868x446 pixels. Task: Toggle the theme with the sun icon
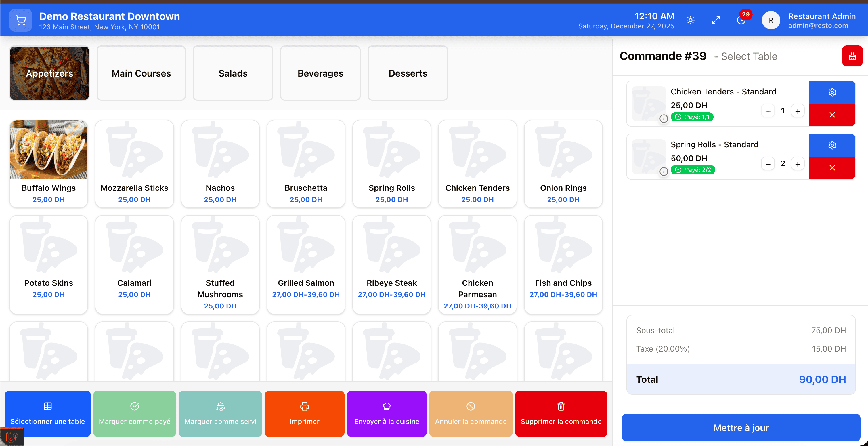coord(690,20)
